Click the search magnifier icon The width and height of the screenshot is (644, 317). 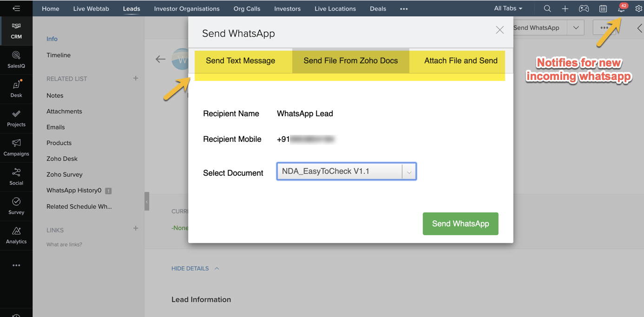547,9
